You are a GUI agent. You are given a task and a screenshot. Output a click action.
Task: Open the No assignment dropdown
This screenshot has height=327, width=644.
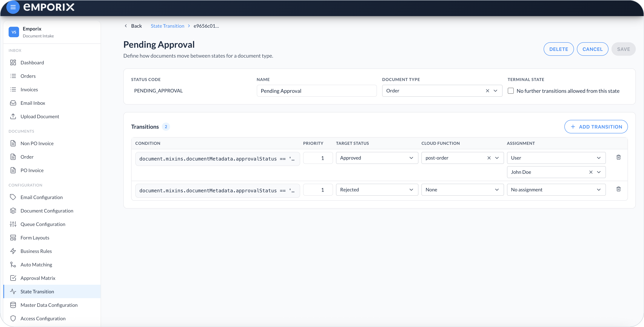click(556, 190)
